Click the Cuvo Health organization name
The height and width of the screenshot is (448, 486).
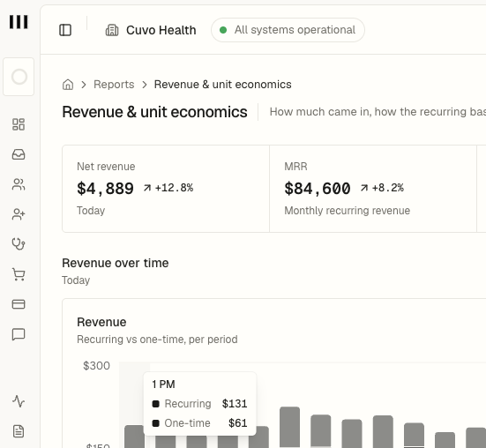[x=161, y=30]
